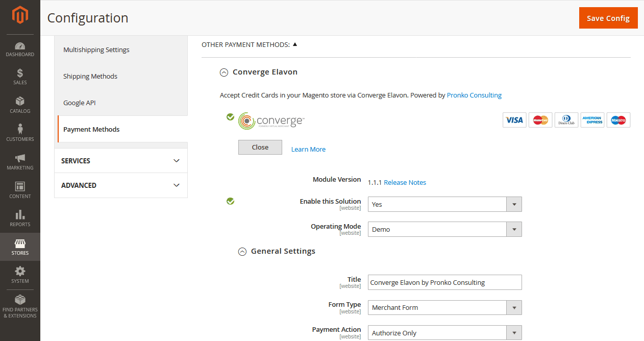Image resolution: width=644 pixels, height=341 pixels.
Task: Collapse the General Settings section
Action: point(242,252)
